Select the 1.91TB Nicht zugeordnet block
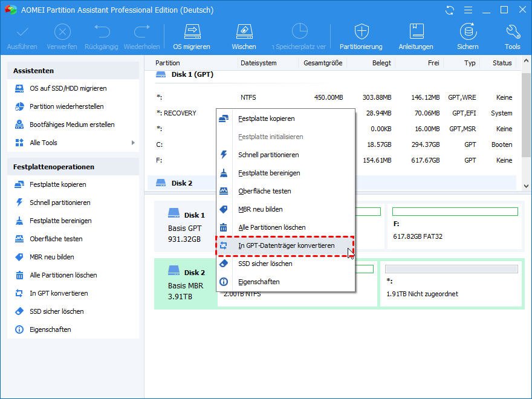 tap(452, 284)
